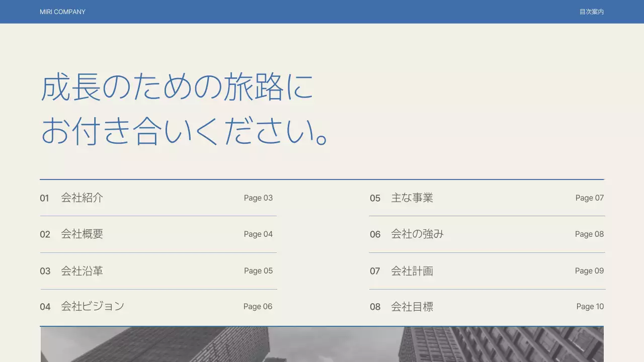Select 会社ビジョン from the contents
This screenshot has height=362, width=644.
[x=93, y=306]
